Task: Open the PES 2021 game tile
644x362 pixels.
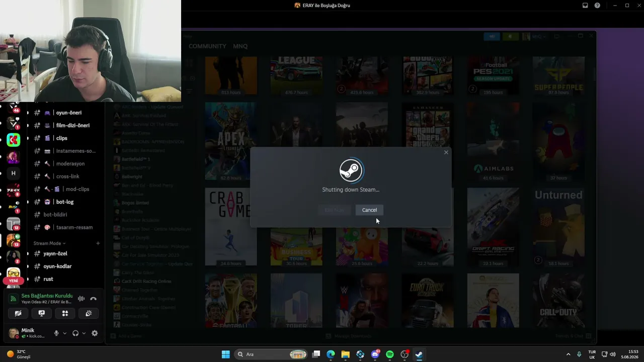Action: click(493, 75)
